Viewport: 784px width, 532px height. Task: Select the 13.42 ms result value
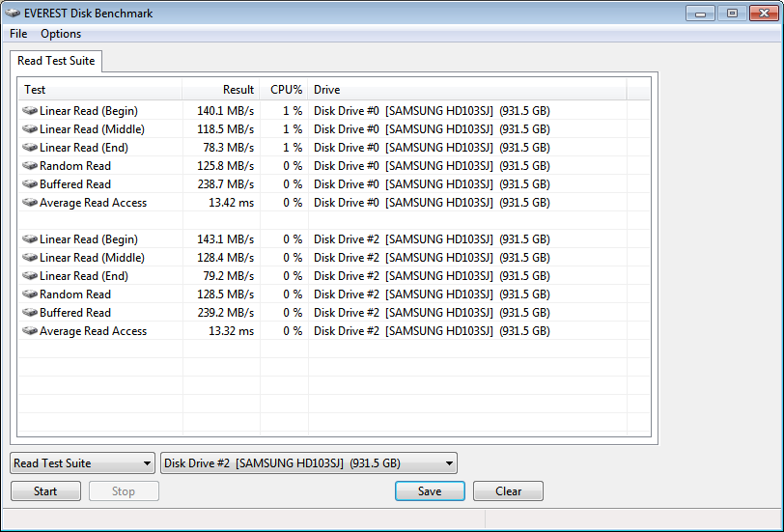[231, 203]
